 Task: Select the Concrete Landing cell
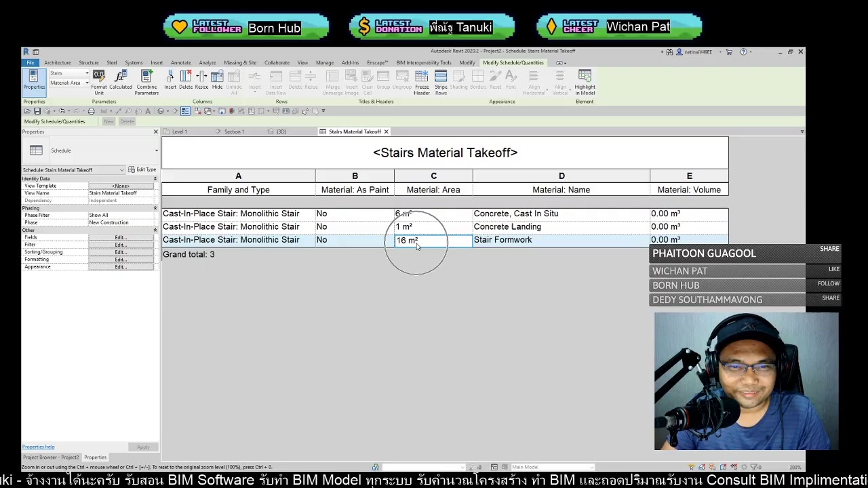(x=561, y=227)
